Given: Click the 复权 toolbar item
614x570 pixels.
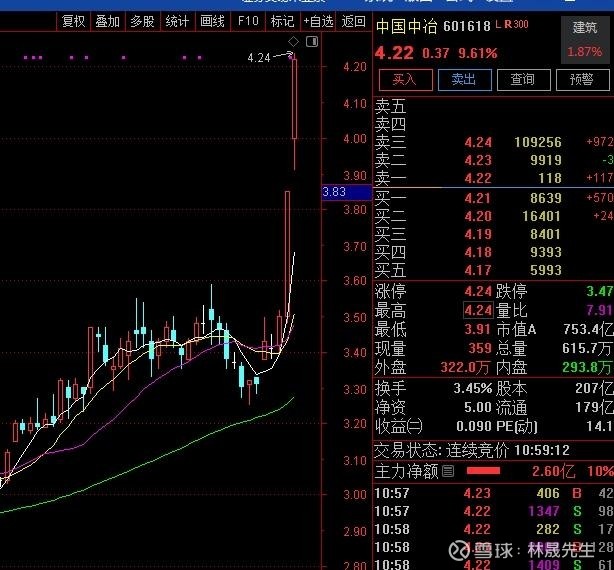Looking at the screenshot, I should coord(73,21).
